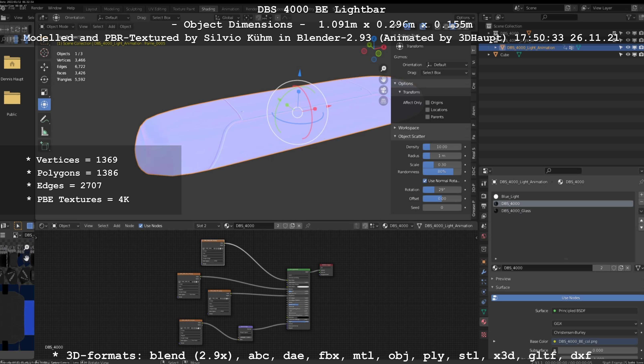The width and height of the screenshot is (644, 364).
Task: Hide DBS_4000_Light_Animation with eye icon
Action: pyautogui.click(x=628, y=47)
